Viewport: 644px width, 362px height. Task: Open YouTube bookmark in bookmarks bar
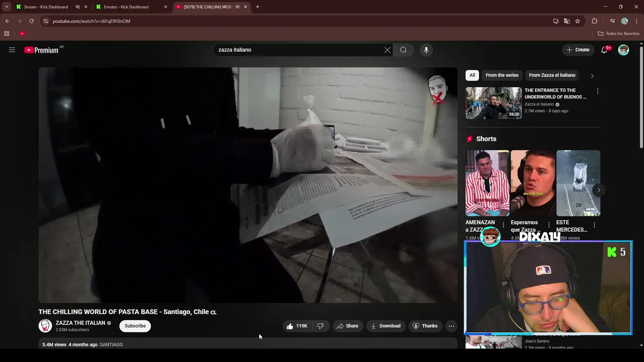point(22,34)
